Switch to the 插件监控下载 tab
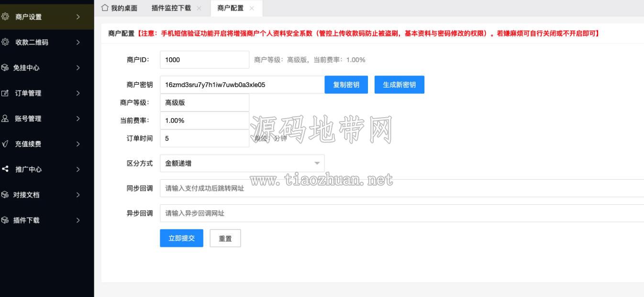 (x=171, y=8)
